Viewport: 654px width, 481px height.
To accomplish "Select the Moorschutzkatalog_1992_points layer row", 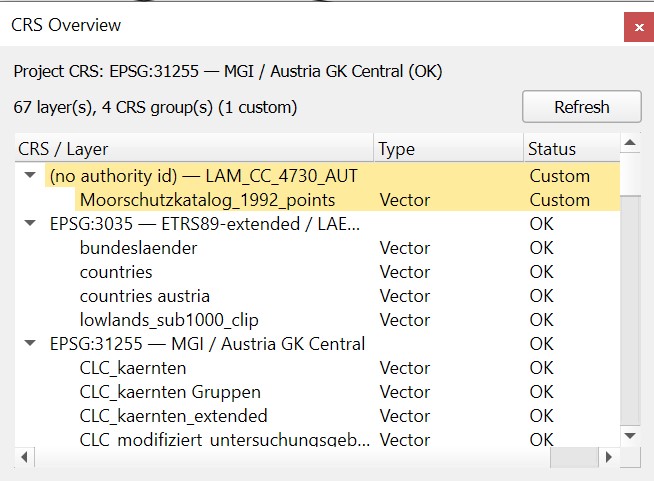I will click(x=317, y=200).
